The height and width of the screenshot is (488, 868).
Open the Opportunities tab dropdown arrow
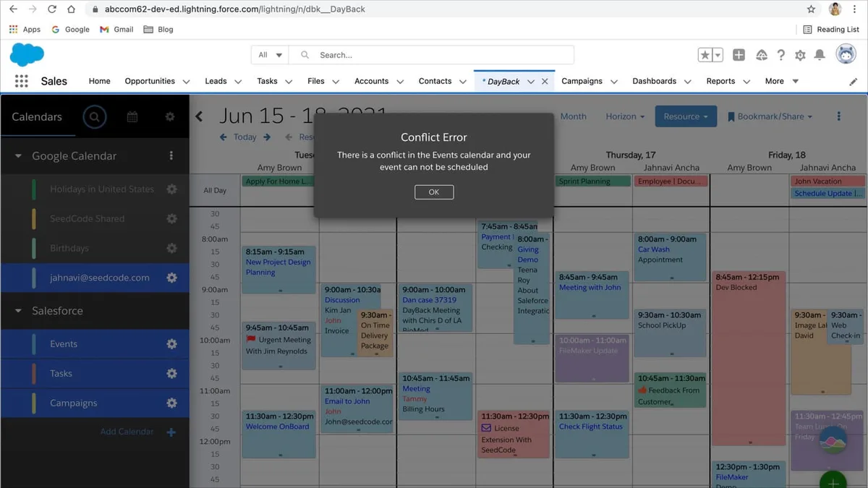[186, 82]
